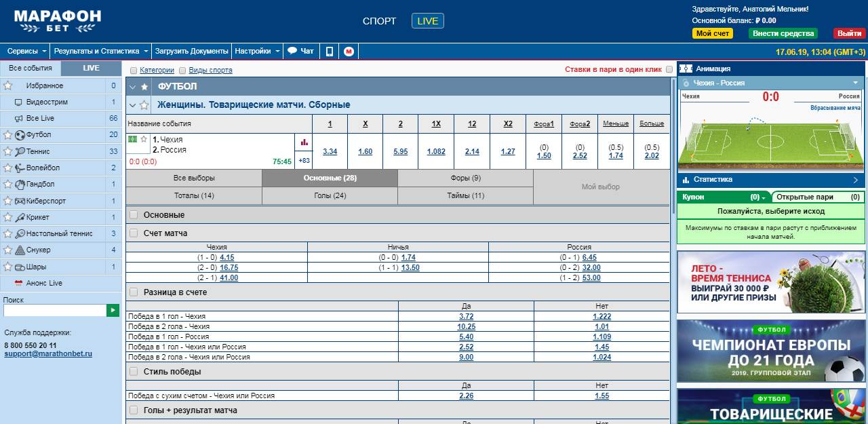
Task: Open the mobile version phone icon
Action: tap(330, 51)
